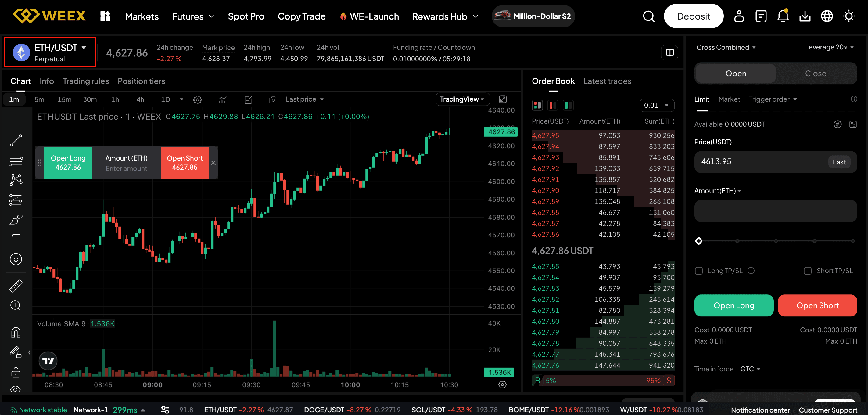This screenshot has height=415, width=868.
Task: Show asks-only order book view
Action: tap(552, 105)
